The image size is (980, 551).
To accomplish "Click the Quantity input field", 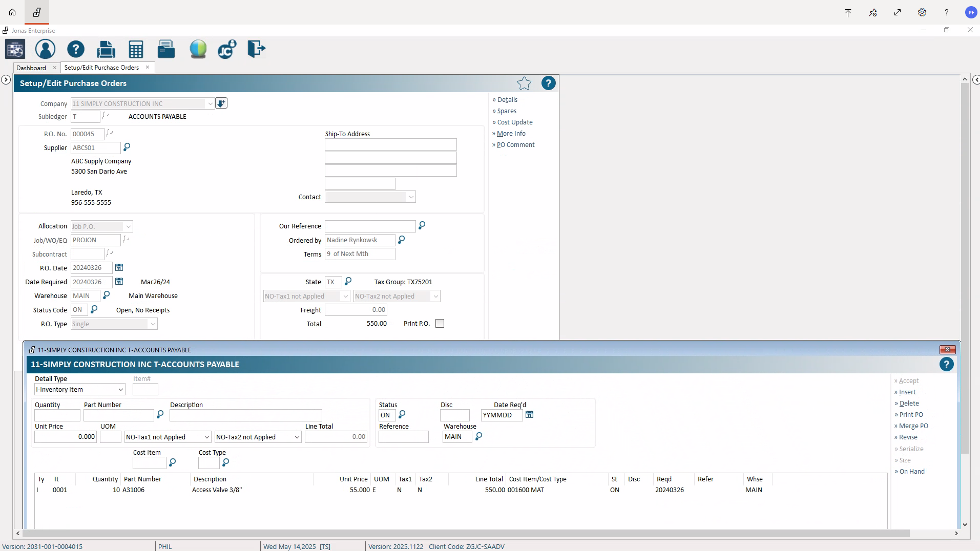I will (x=57, y=415).
